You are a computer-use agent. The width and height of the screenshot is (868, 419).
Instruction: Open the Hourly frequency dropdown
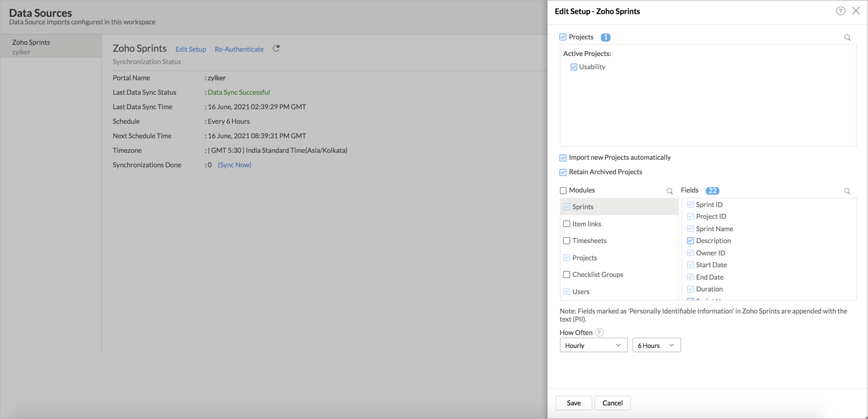point(593,345)
